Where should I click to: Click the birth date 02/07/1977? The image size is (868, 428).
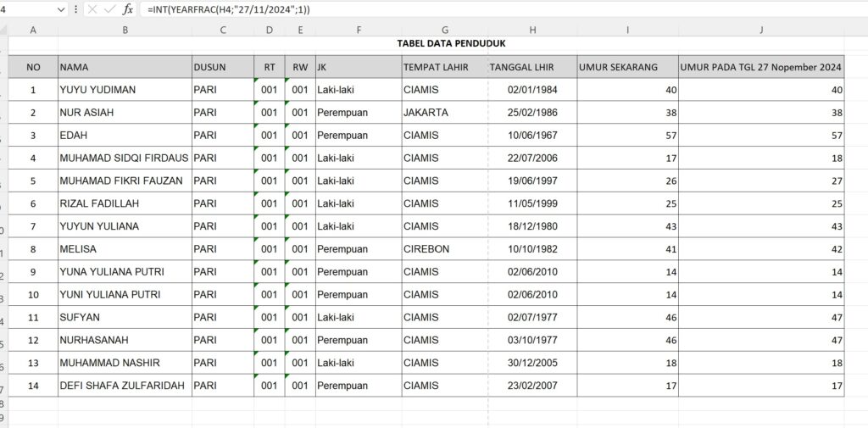coord(532,317)
